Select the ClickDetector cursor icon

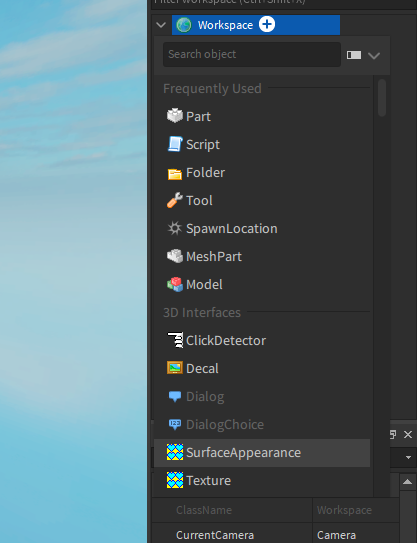click(175, 340)
